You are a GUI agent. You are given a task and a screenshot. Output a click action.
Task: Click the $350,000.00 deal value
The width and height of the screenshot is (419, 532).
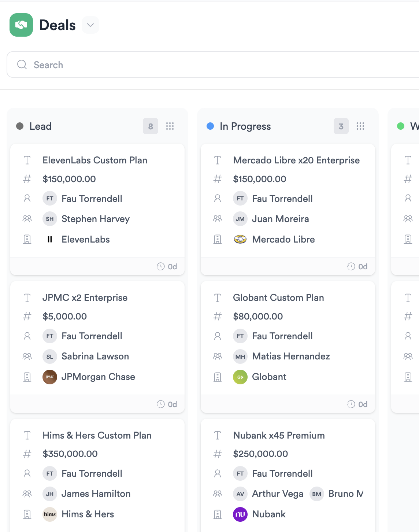click(x=70, y=454)
